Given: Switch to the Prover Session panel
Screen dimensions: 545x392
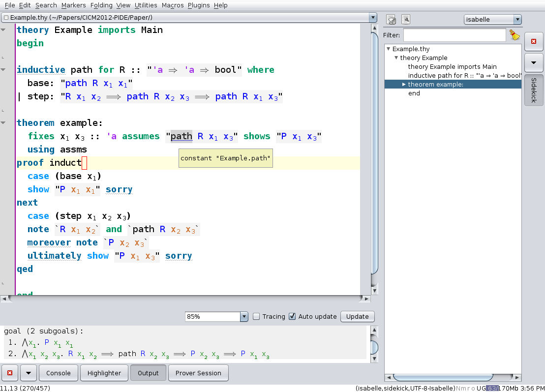Looking at the screenshot, I should (198, 373).
